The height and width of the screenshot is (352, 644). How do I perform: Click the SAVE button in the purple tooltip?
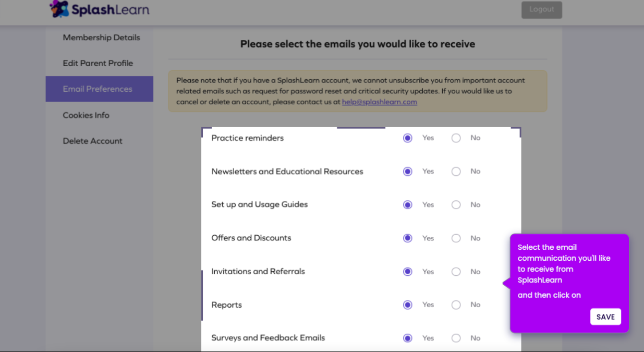tap(605, 317)
